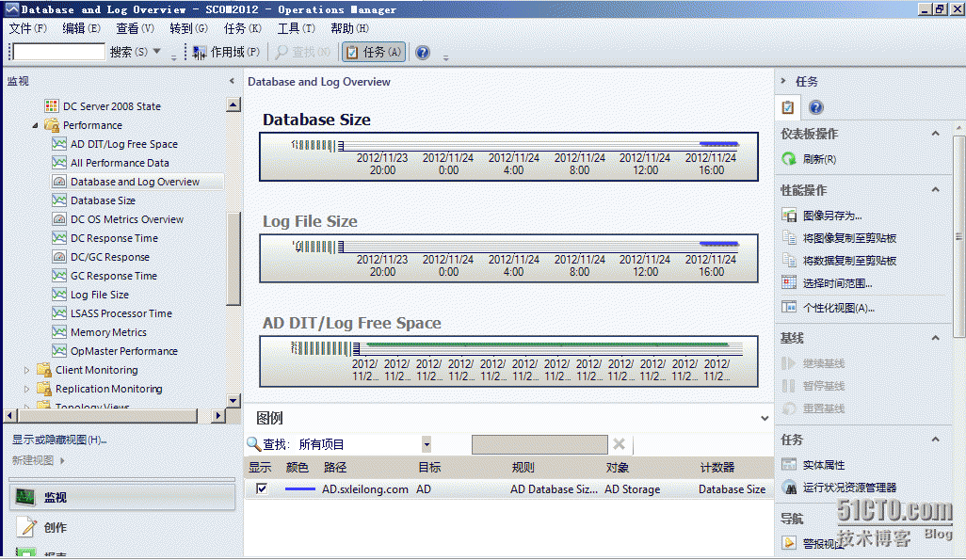Click the Replication Monitoring folder icon

(x=43, y=389)
